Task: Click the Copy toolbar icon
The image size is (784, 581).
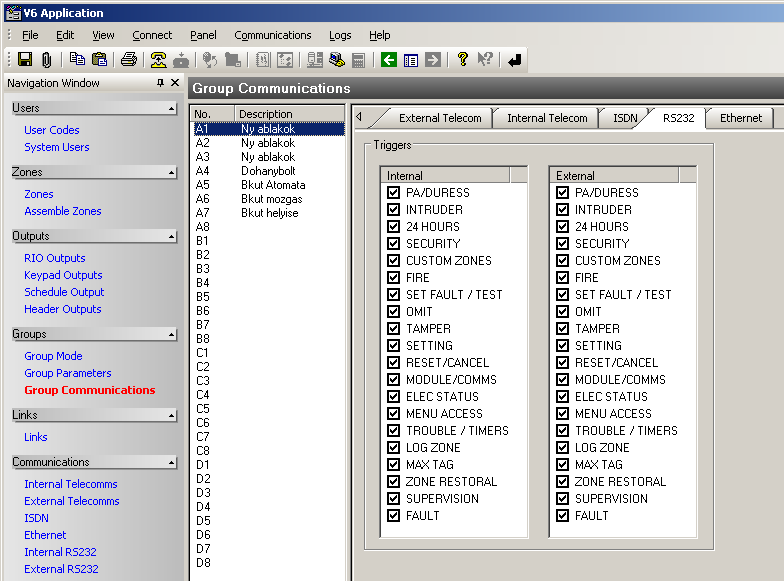Action: (x=77, y=60)
